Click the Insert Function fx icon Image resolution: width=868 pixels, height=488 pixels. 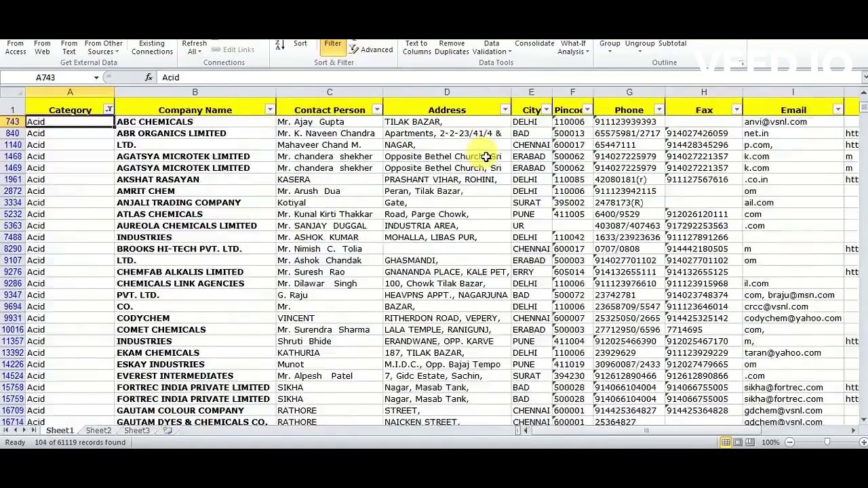(149, 77)
